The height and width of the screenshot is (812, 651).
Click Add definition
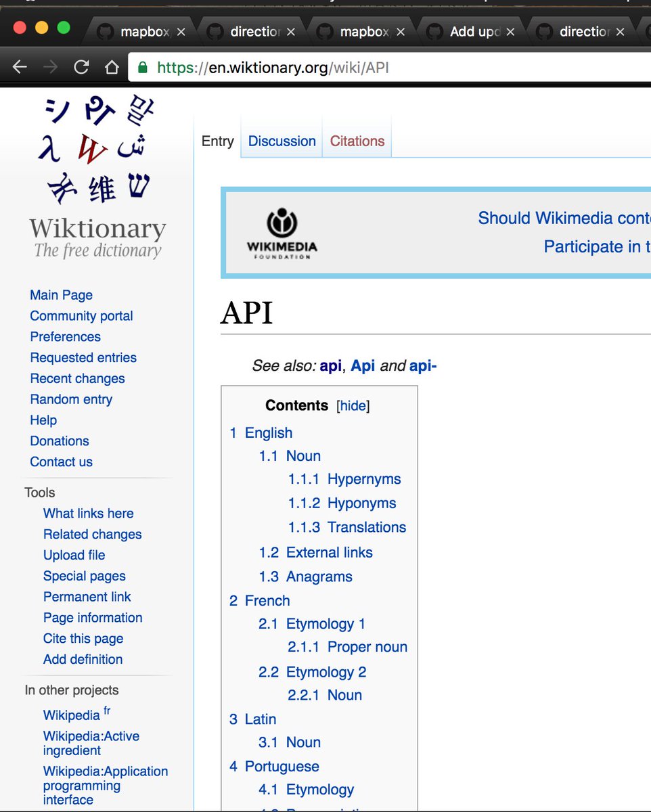point(83,659)
